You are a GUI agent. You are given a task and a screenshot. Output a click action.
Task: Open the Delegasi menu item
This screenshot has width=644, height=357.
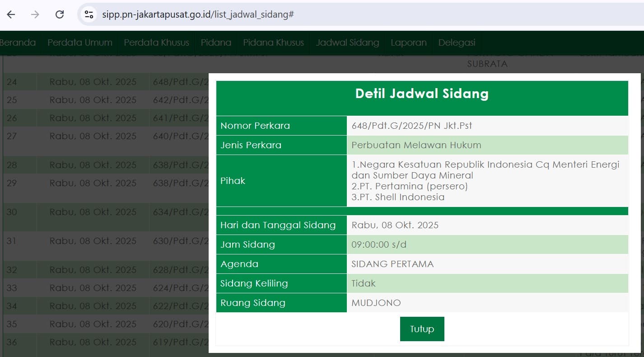pos(457,42)
